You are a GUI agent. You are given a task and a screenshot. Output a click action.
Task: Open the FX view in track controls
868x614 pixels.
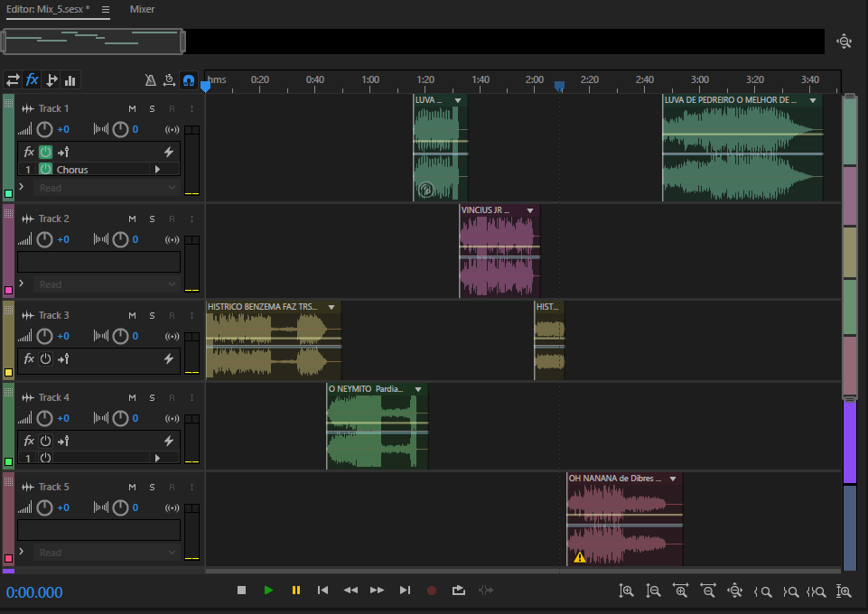32,79
